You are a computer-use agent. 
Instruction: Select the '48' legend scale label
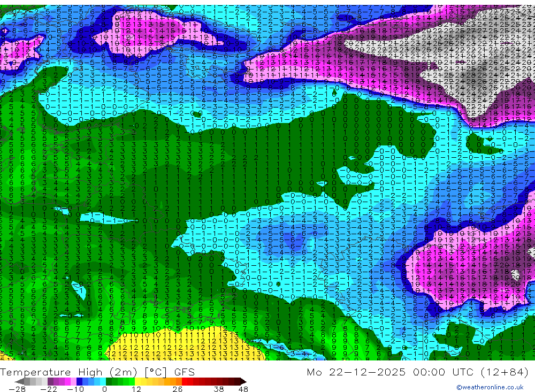[x=243, y=389]
